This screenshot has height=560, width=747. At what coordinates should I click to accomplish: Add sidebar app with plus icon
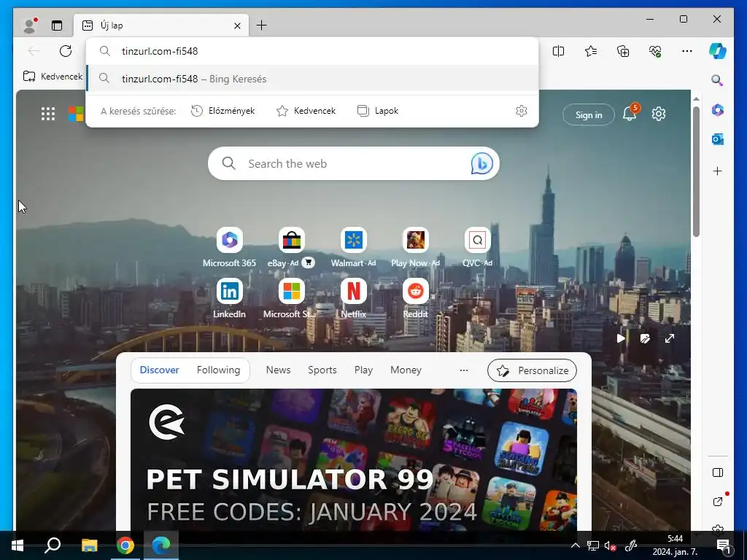(x=718, y=171)
